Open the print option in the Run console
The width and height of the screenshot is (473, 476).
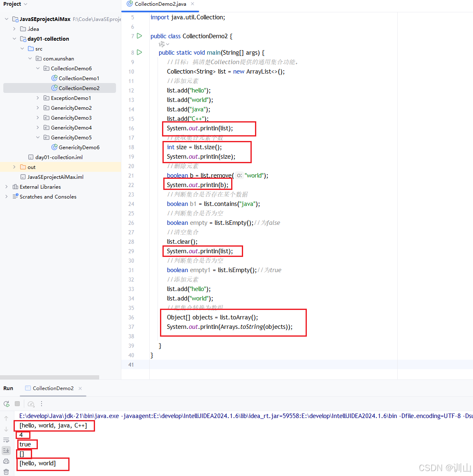pos(6,460)
